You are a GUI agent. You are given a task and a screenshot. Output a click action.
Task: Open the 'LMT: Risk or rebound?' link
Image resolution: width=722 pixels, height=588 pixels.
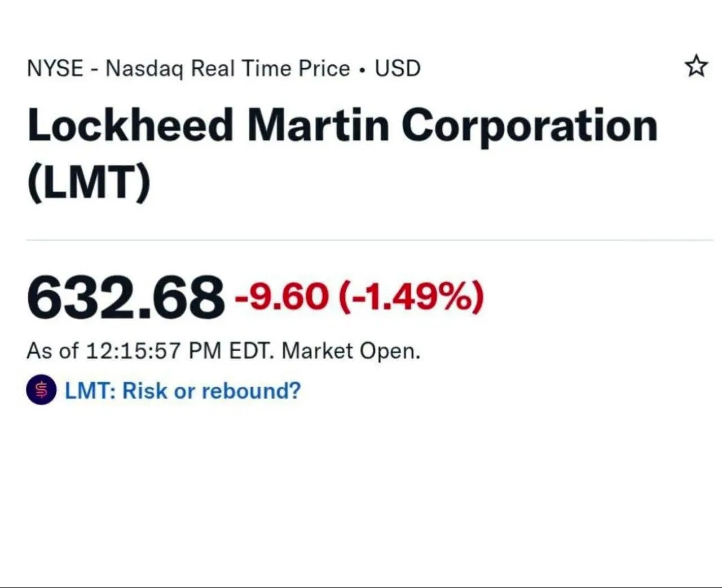[x=183, y=390]
